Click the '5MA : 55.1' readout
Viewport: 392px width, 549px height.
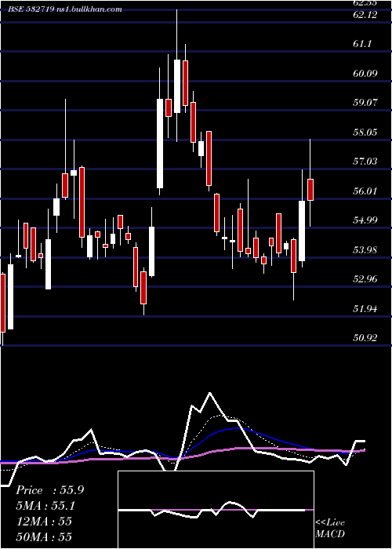click(x=45, y=506)
